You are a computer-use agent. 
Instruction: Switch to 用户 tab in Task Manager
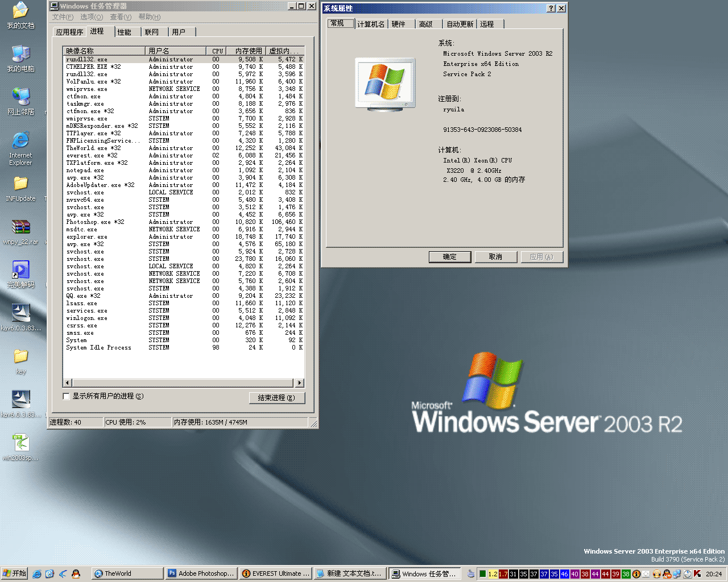[179, 32]
